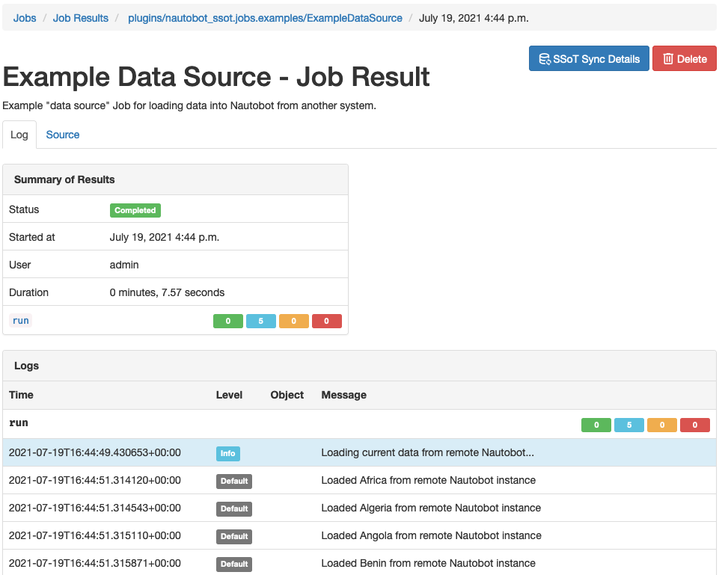This screenshot has width=728, height=575.
Task: Click the Completed status badge
Action: [135, 210]
